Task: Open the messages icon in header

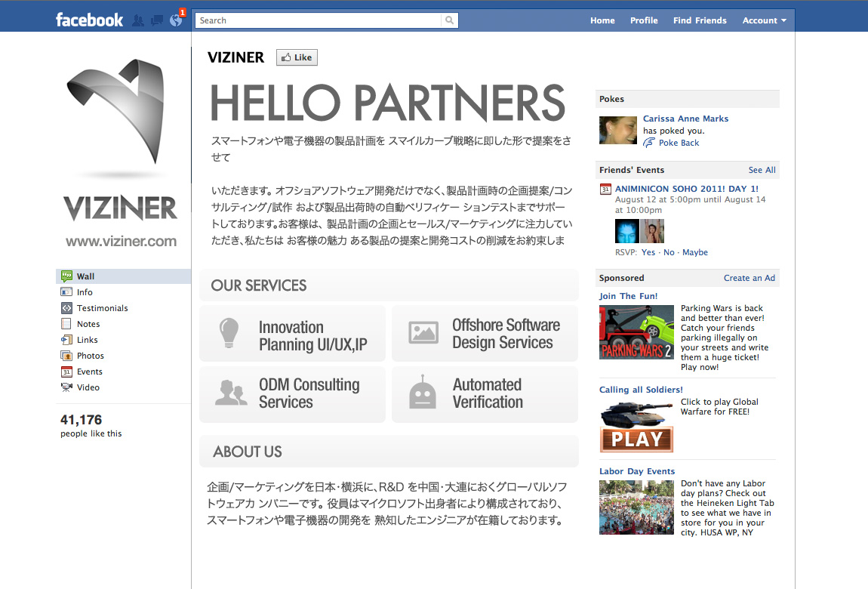Action: 157,20
